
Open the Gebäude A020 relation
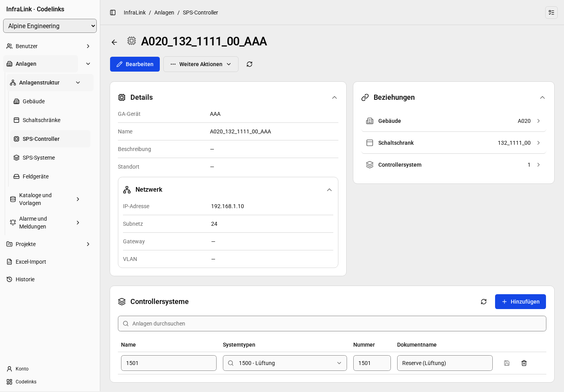point(454,121)
